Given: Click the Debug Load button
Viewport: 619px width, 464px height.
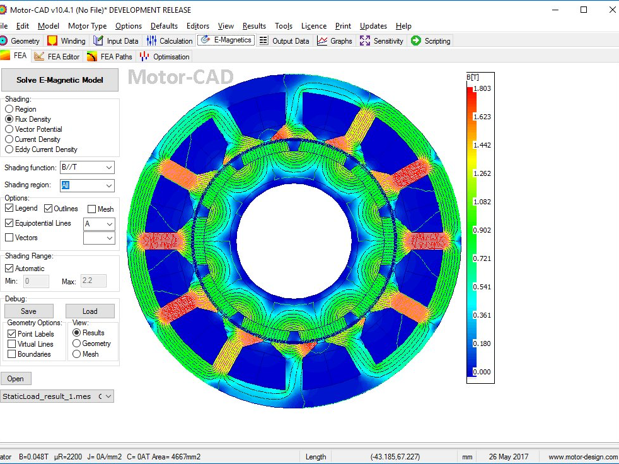Looking at the screenshot, I should 90,311.
